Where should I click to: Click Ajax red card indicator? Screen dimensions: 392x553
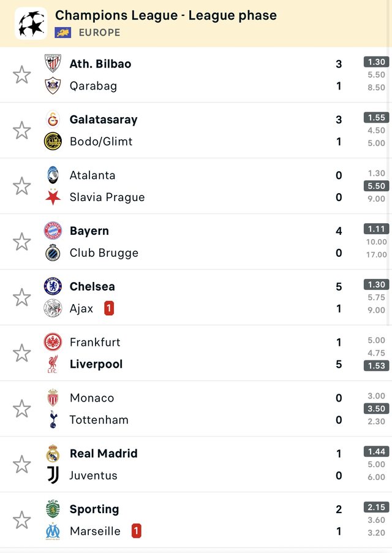point(109,308)
